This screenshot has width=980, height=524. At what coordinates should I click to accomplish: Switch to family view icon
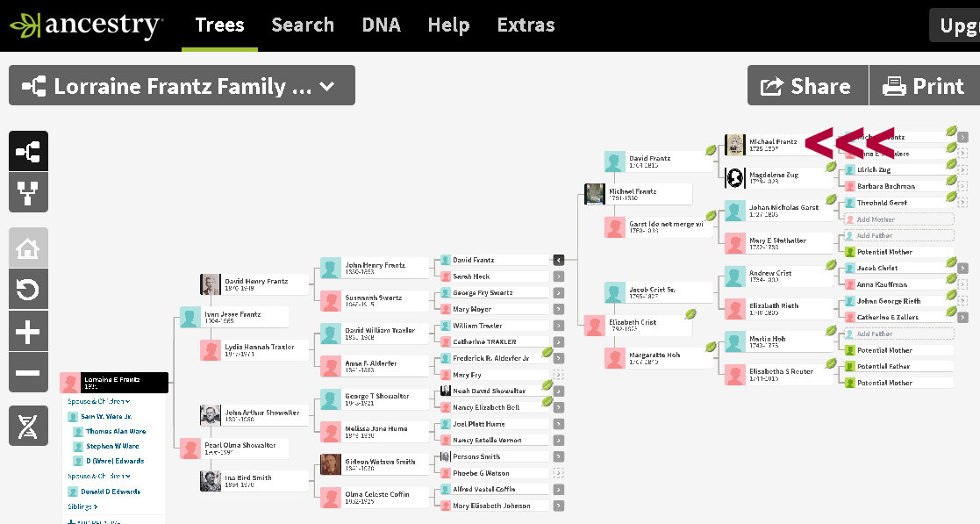point(28,192)
